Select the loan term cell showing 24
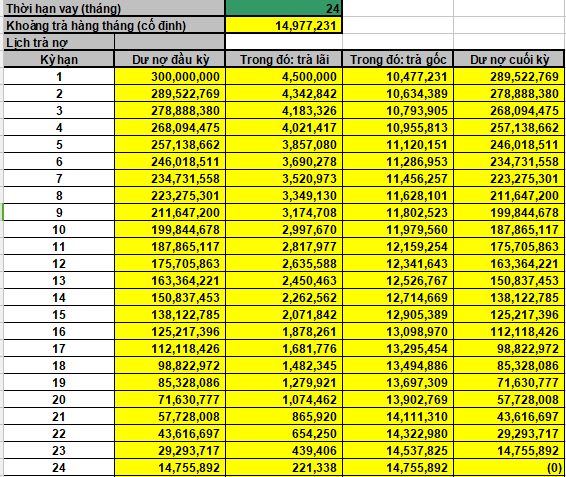Viewport: 566px width, 477px height. click(283, 8)
